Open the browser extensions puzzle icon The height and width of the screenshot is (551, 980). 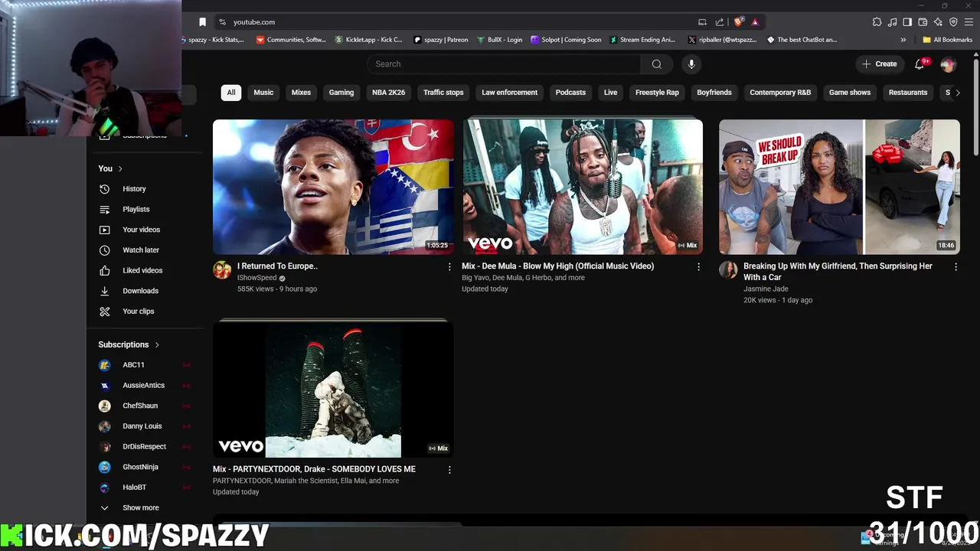(x=877, y=22)
